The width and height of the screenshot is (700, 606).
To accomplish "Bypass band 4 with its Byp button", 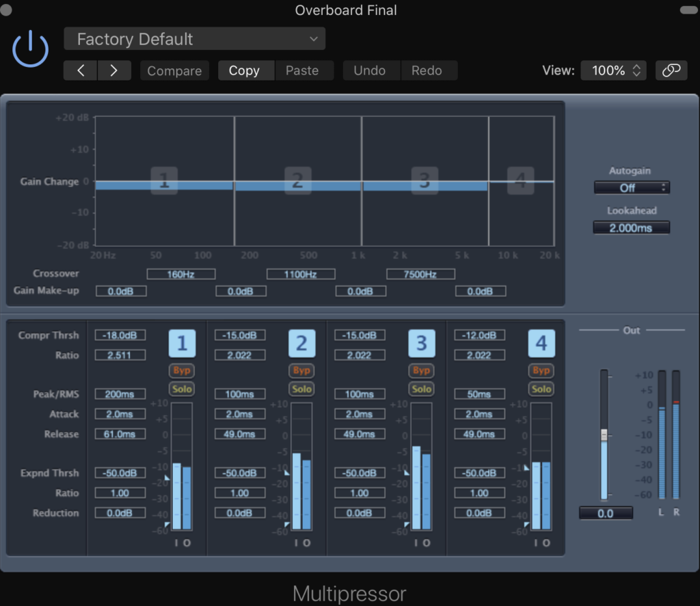I will tap(541, 370).
